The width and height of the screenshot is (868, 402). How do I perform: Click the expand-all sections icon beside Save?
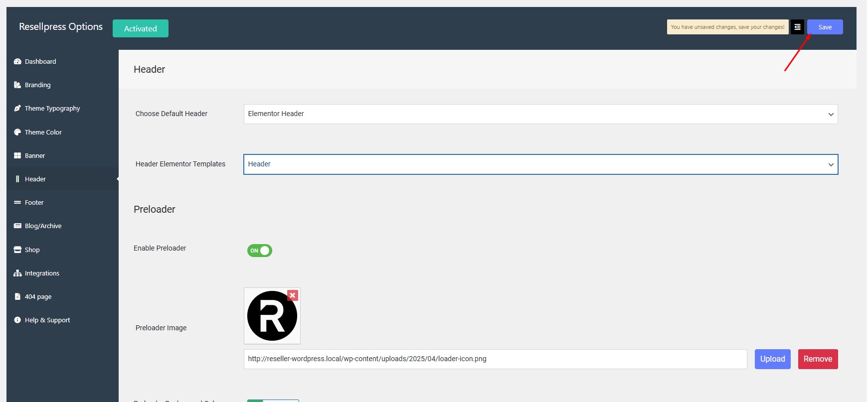[797, 27]
